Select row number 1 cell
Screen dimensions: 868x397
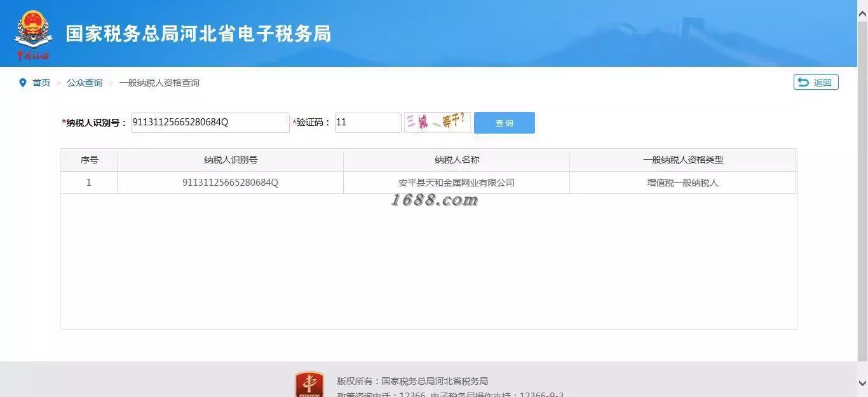click(89, 183)
